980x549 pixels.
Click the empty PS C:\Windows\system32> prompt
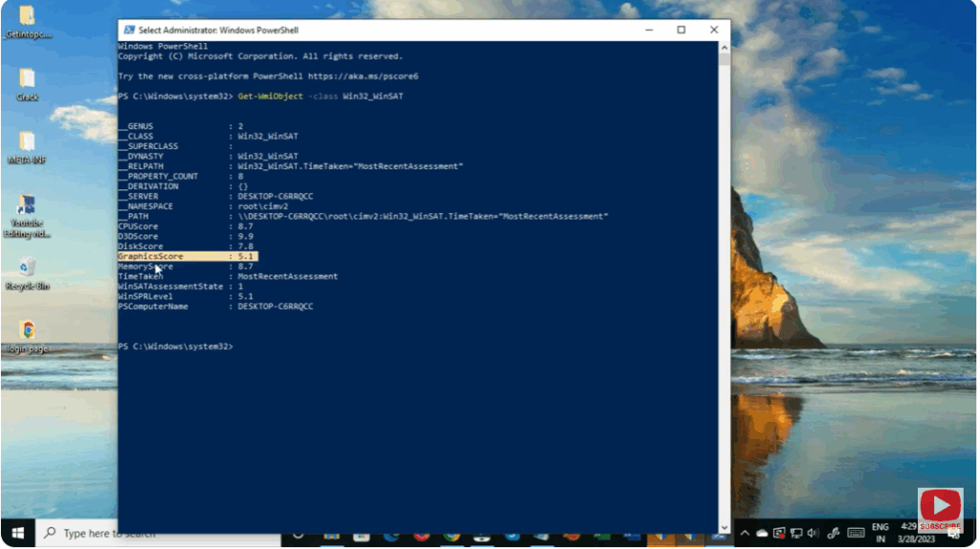[x=176, y=346]
